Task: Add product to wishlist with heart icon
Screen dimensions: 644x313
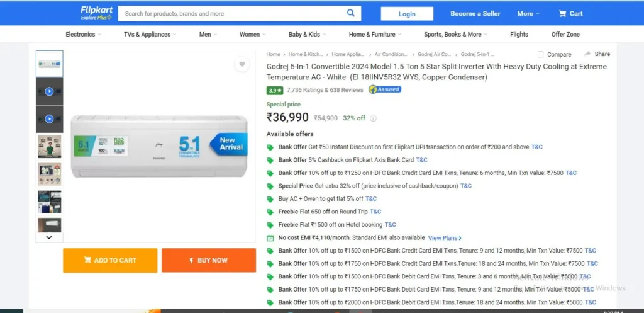Action: point(242,64)
